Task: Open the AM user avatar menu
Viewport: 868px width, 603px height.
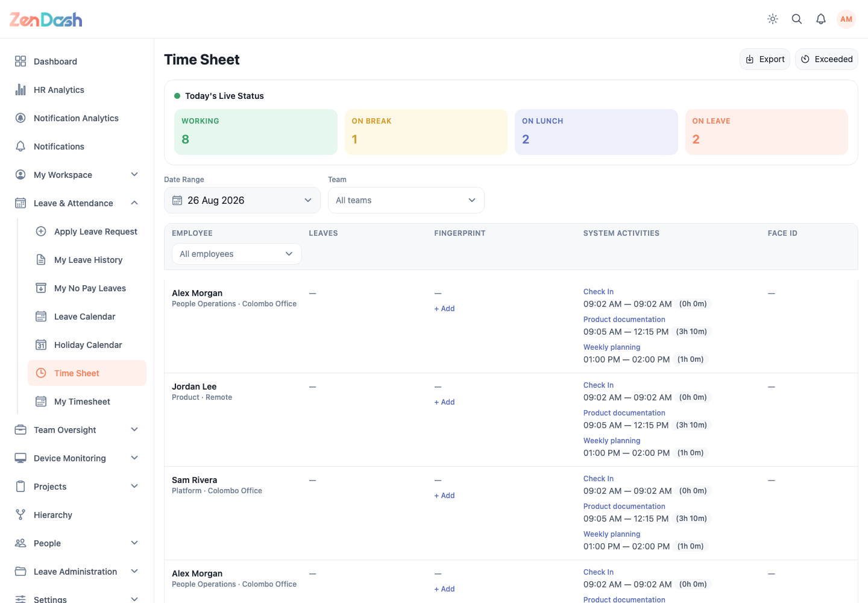Action: 846,19
